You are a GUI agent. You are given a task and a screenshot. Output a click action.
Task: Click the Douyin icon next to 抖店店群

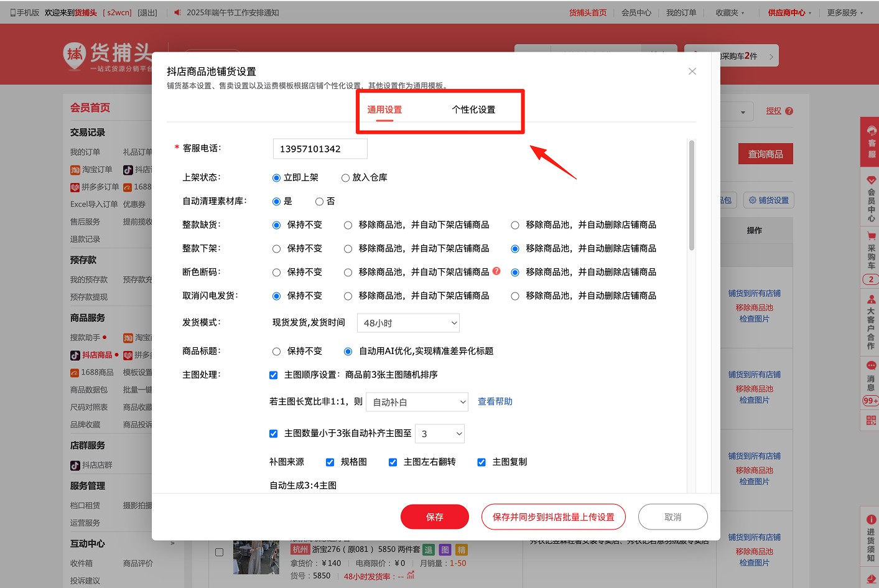pos(75,465)
